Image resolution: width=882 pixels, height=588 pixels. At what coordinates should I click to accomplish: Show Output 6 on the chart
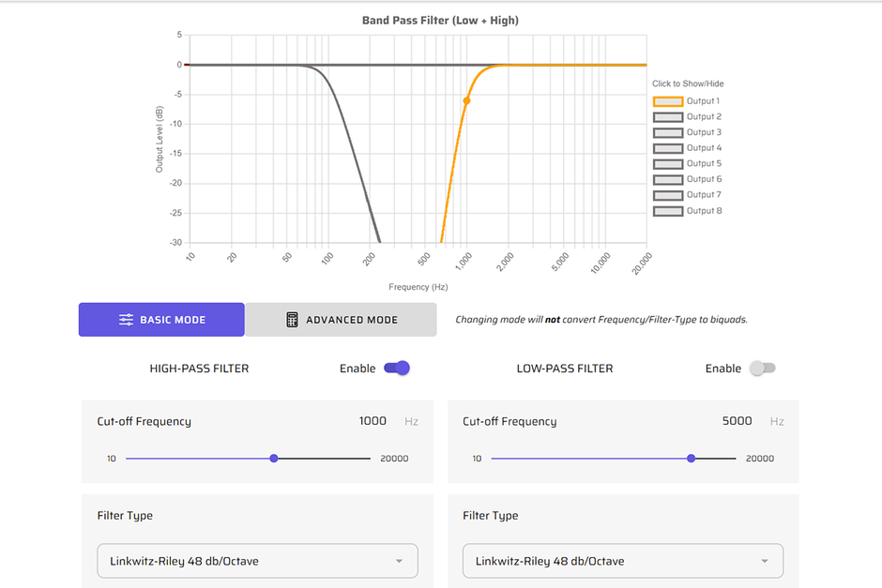tap(667, 179)
